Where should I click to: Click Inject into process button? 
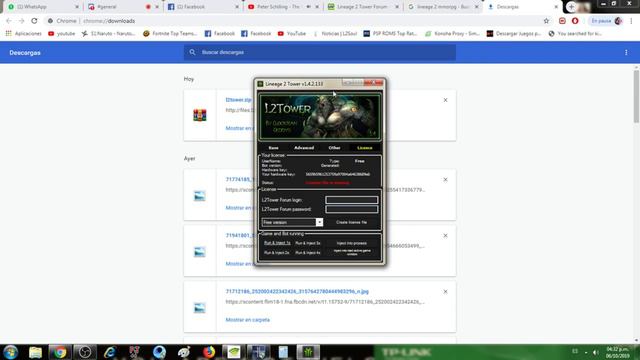352,243
